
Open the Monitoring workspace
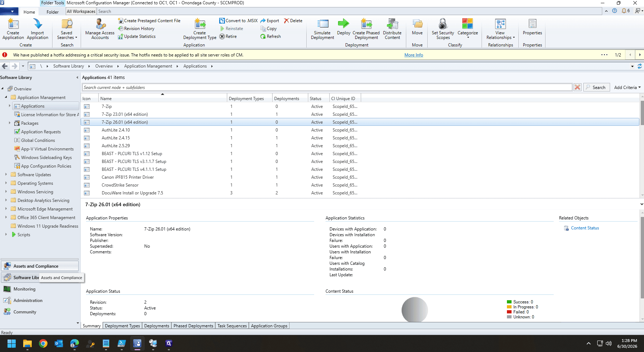(x=40, y=289)
